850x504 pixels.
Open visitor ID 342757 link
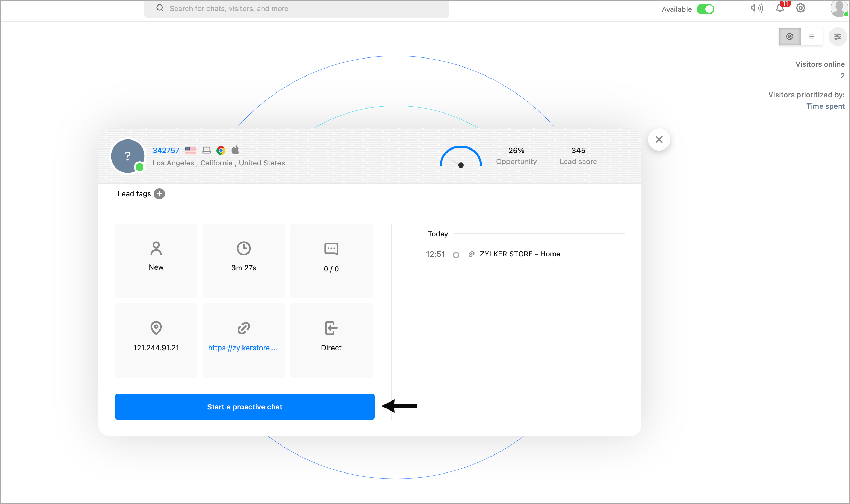coord(166,151)
